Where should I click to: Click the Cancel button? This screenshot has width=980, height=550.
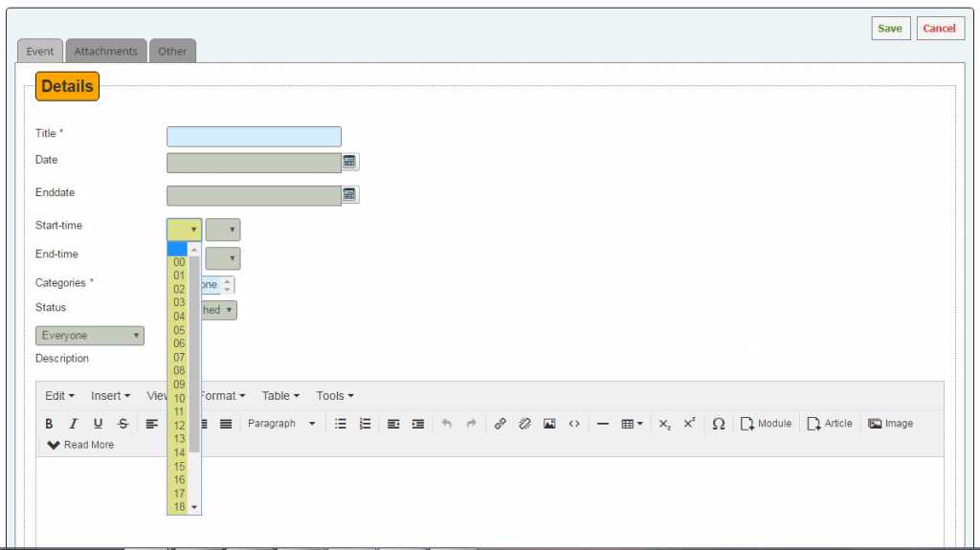click(939, 29)
